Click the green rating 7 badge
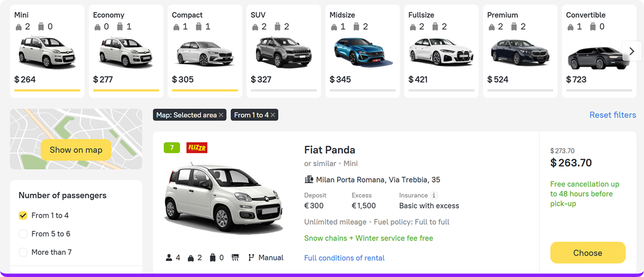The width and height of the screenshot is (644, 277). (x=172, y=148)
